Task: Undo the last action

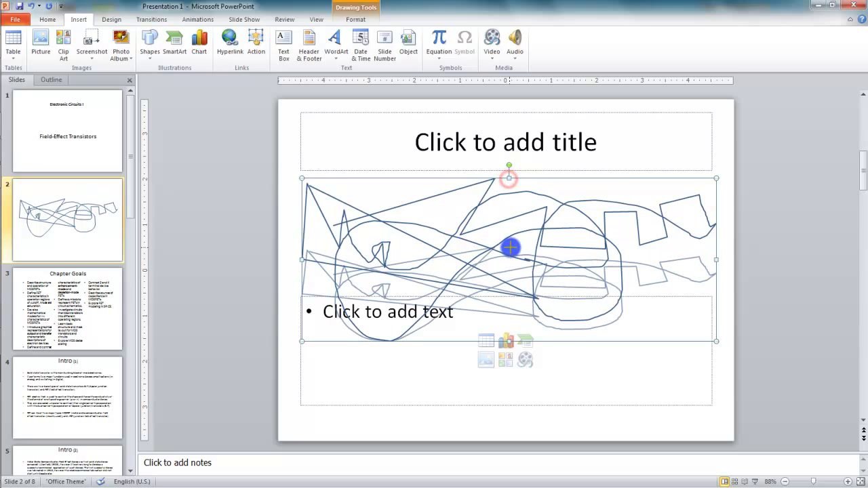Action: (x=31, y=6)
